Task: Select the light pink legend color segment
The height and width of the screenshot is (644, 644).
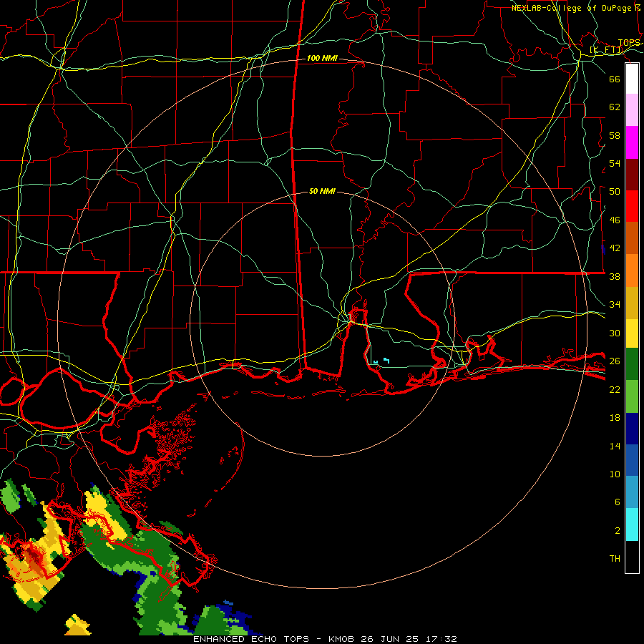Action: [632, 110]
